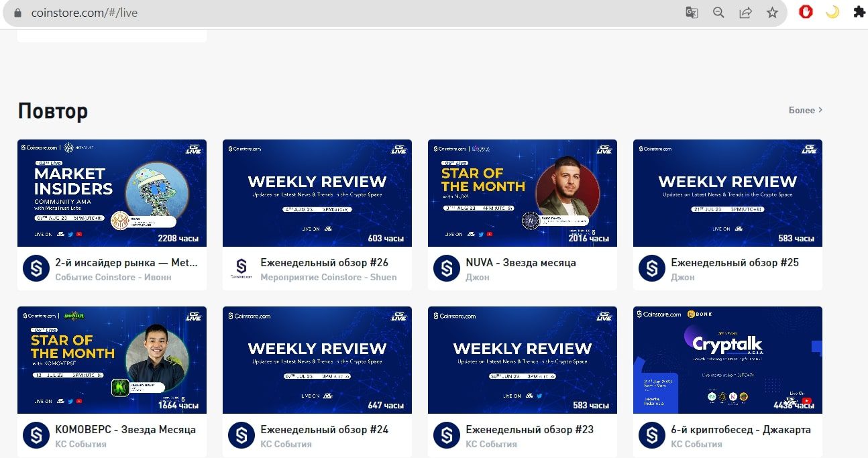
Task: Click the yellow moon extension icon
Action: [x=832, y=12]
